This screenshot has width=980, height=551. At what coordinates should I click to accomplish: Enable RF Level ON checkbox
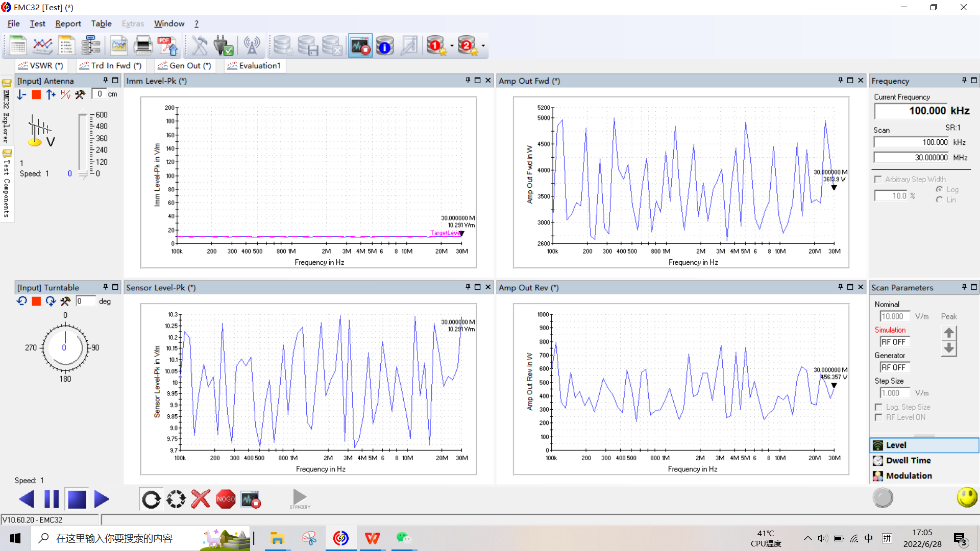[x=878, y=417]
